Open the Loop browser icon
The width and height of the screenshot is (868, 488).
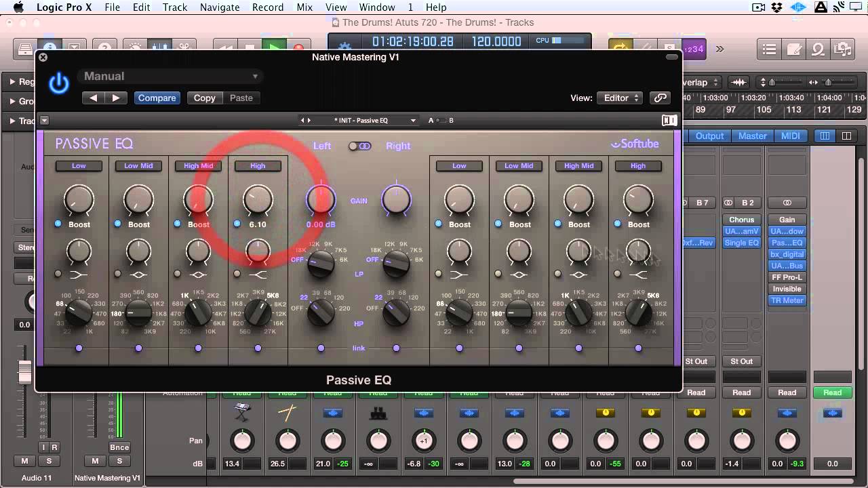(x=818, y=49)
